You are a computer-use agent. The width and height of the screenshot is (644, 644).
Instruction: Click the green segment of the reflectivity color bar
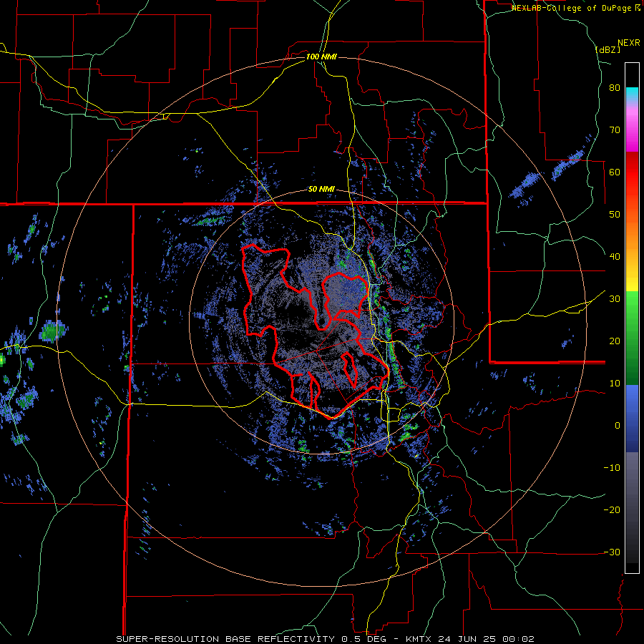click(x=632, y=338)
